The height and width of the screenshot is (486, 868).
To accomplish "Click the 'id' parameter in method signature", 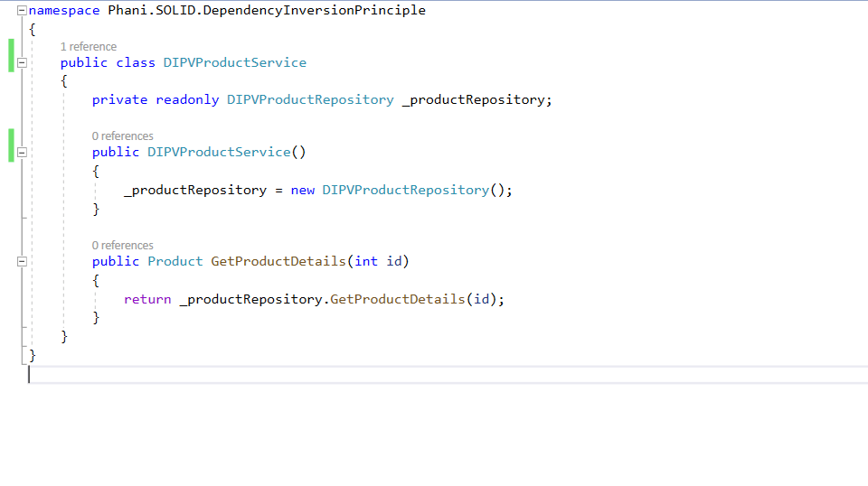I will (393, 262).
